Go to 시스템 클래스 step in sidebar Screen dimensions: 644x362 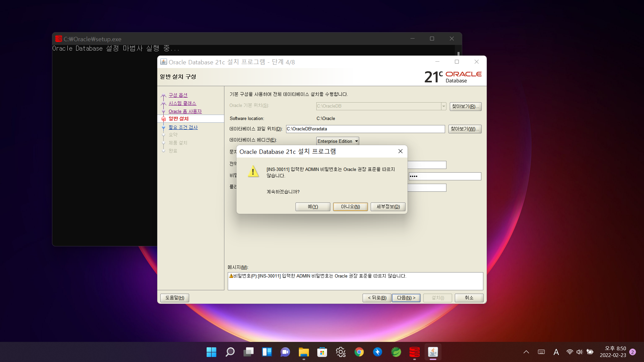pos(182,103)
